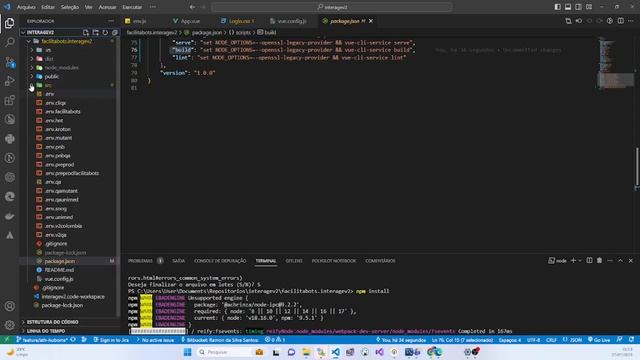Open the Source Control view
Image resolution: width=640 pixels, height=360 pixels.
[x=9, y=62]
